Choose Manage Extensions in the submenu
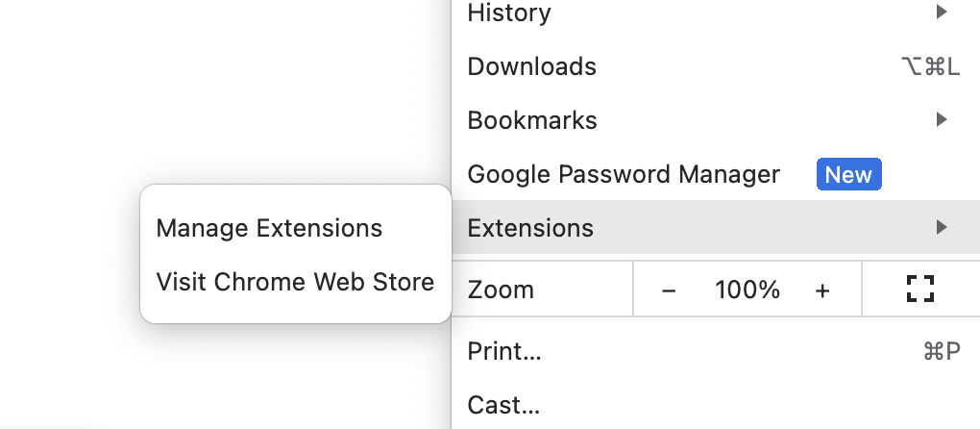Image resolution: width=980 pixels, height=429 pixels. point(269,228)
